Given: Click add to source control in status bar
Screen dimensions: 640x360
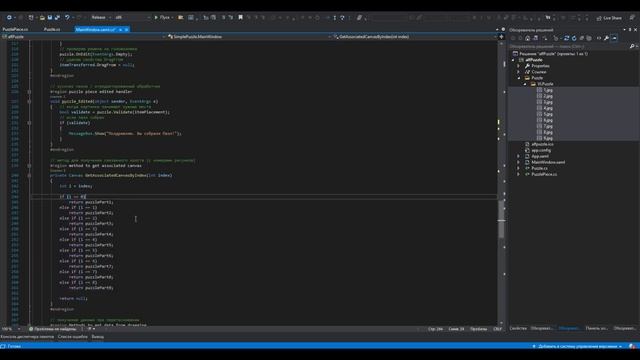Looking at the screenshot, I should click(x=577, y=347).
